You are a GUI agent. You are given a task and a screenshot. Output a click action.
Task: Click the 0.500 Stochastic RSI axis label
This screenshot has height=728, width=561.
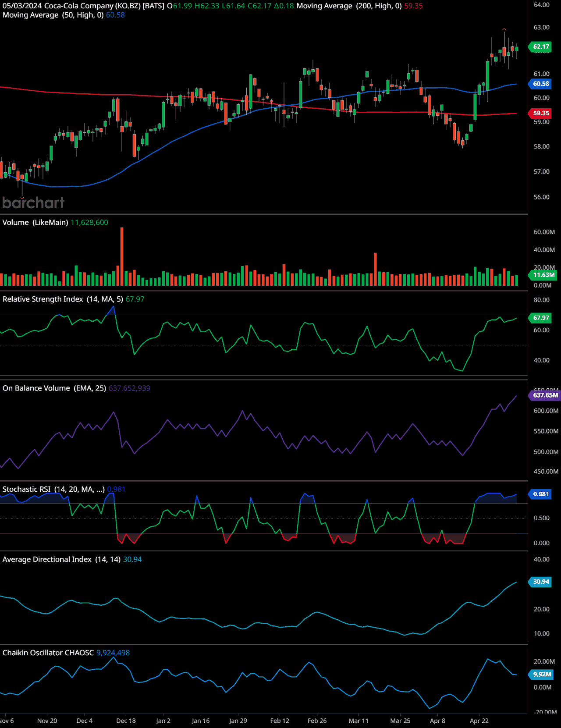click(x=542, y=518)
